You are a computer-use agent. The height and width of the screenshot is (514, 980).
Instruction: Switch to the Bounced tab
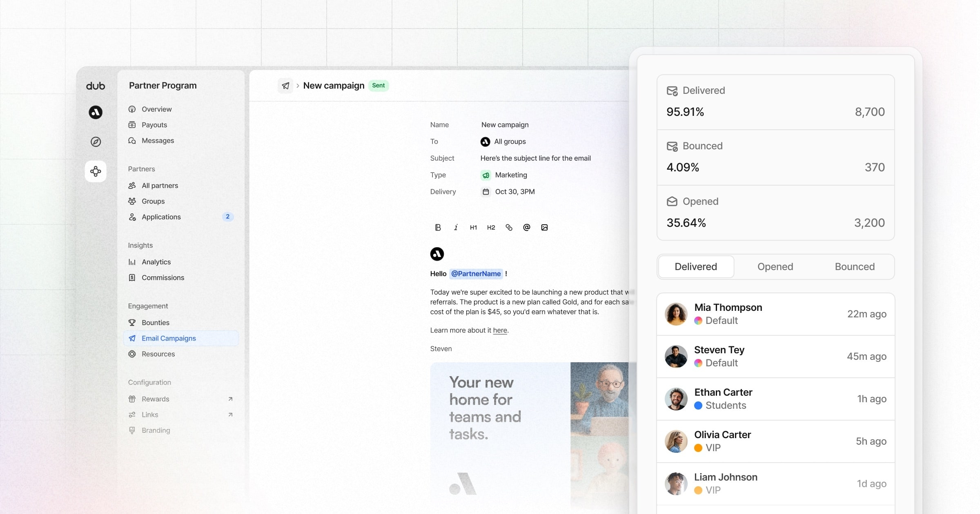(854, 267)
